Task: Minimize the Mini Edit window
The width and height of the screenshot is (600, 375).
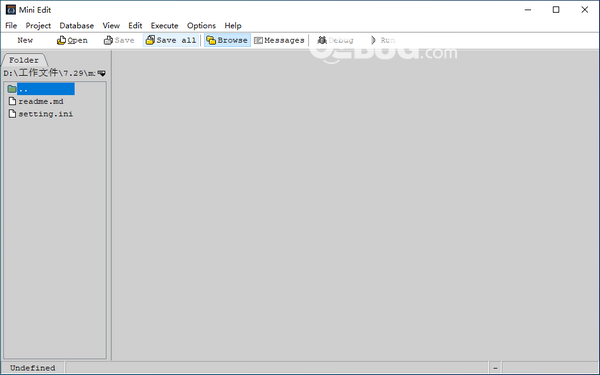Action: 528,10
